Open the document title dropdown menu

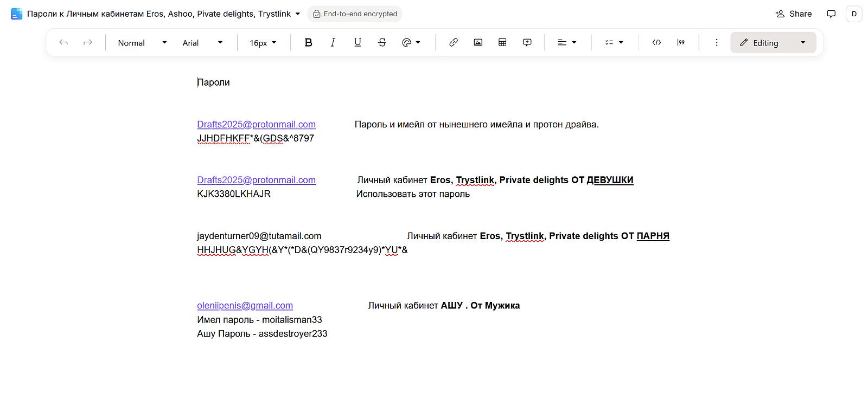pyautogui.click(x=298, y=14)
